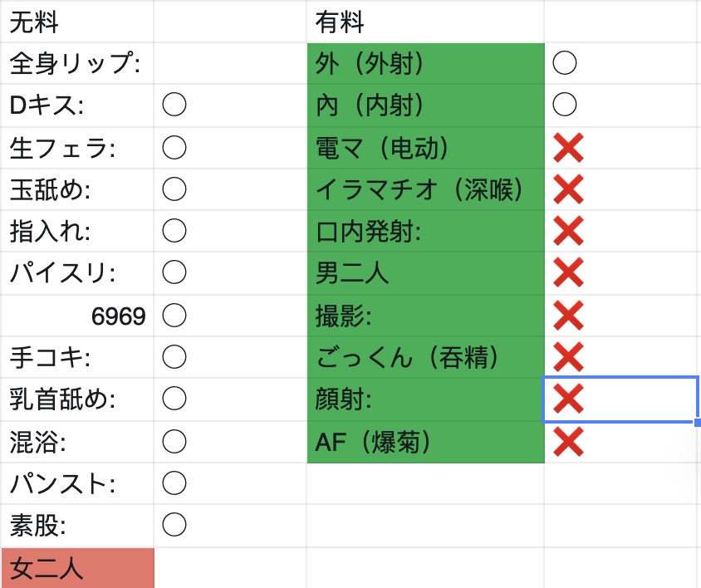This screenshot has height=588, width=701.
Task: Select the circle mark next to 6969
Action: point(174,316)
